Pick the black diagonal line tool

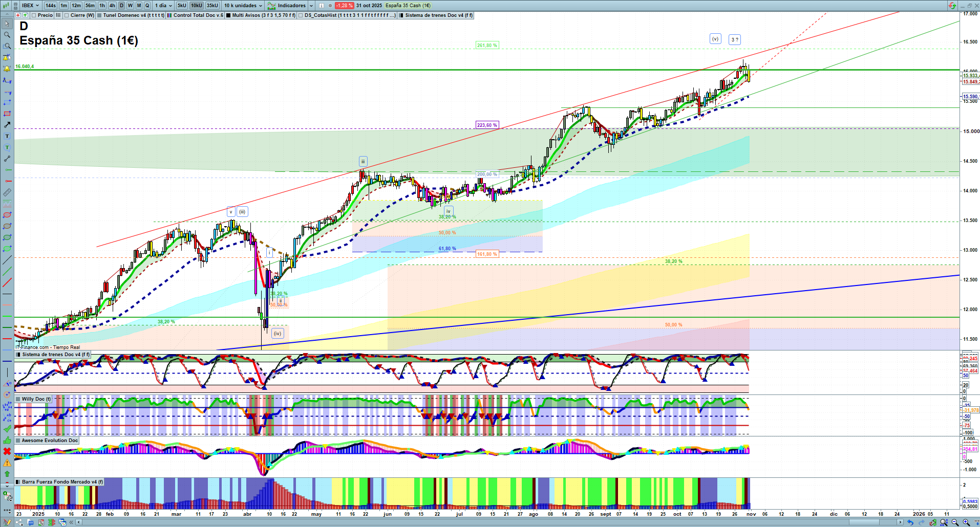pyautogui.click(x=7, y=260)
